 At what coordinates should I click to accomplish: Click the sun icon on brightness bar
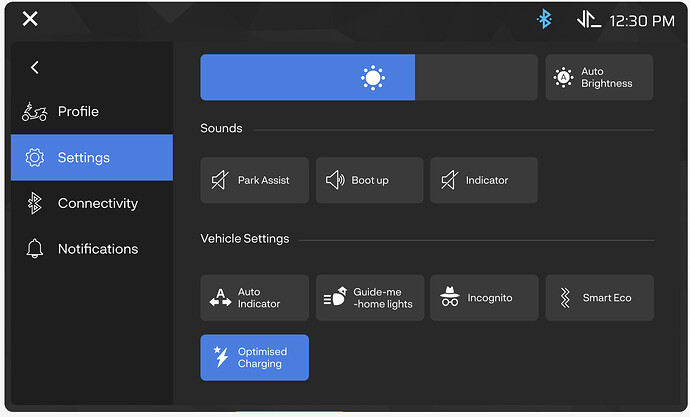(373, 78)
